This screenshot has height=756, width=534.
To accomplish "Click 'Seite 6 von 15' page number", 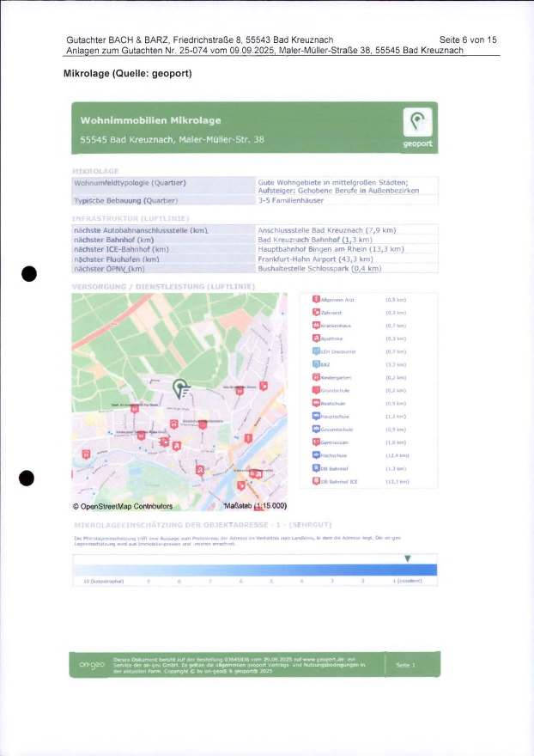I will click(x=468, y=40).
